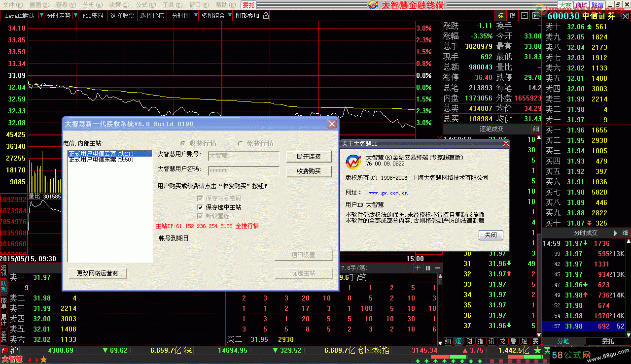Viewport: 631px width, 364px height.
Task: Select server 正式用户电信东莞(快50)
Action: point(101,160)
